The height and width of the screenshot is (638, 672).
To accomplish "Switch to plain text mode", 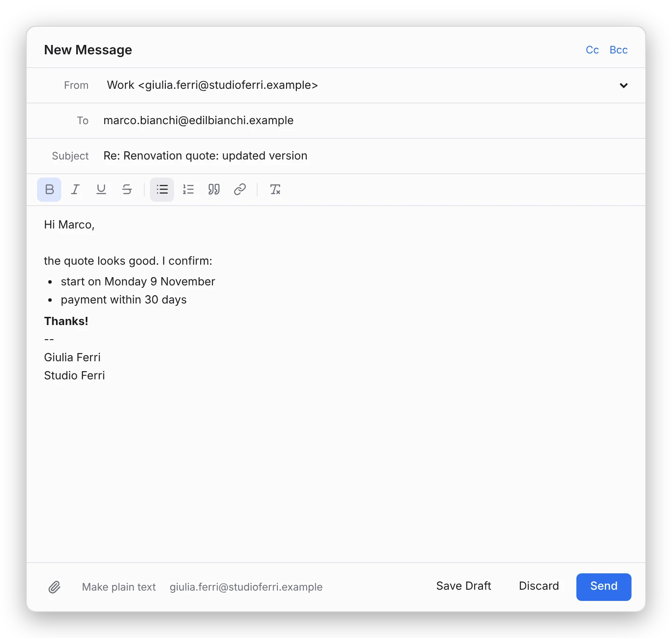I will (119, 587).
